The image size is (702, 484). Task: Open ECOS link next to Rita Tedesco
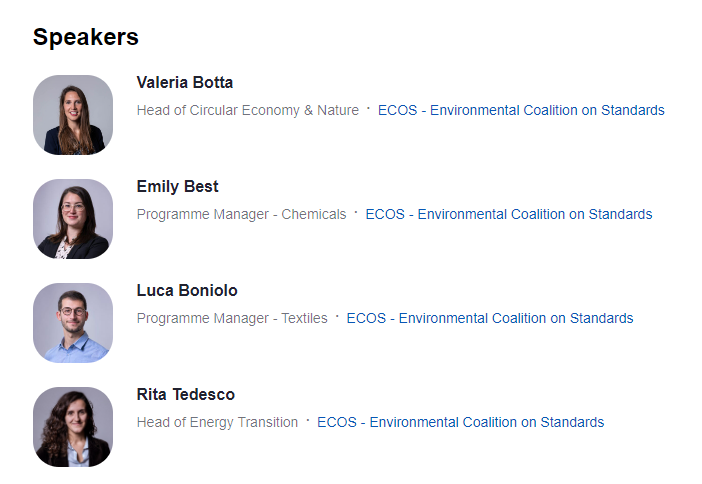pyautogui.click(x=461, y=422)
